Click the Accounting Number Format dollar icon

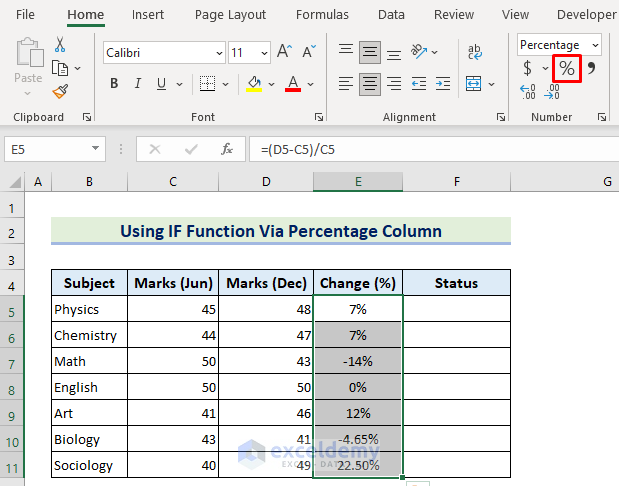[x=527, y=68]
